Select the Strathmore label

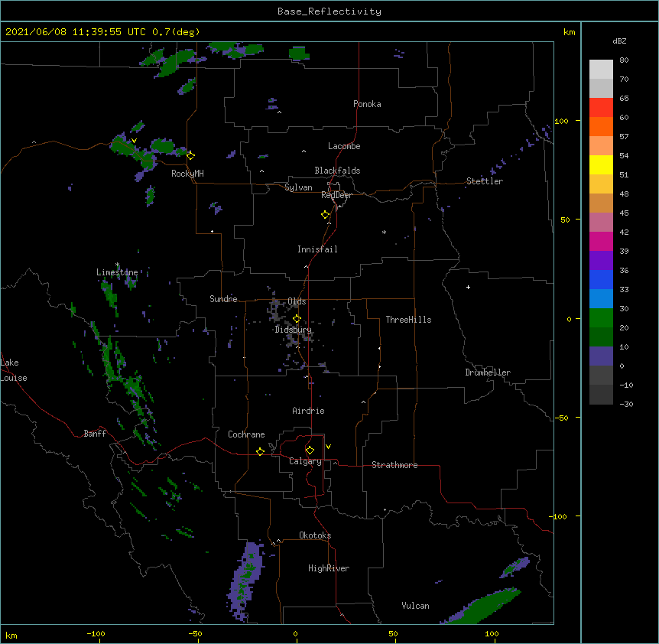[394, 465]
